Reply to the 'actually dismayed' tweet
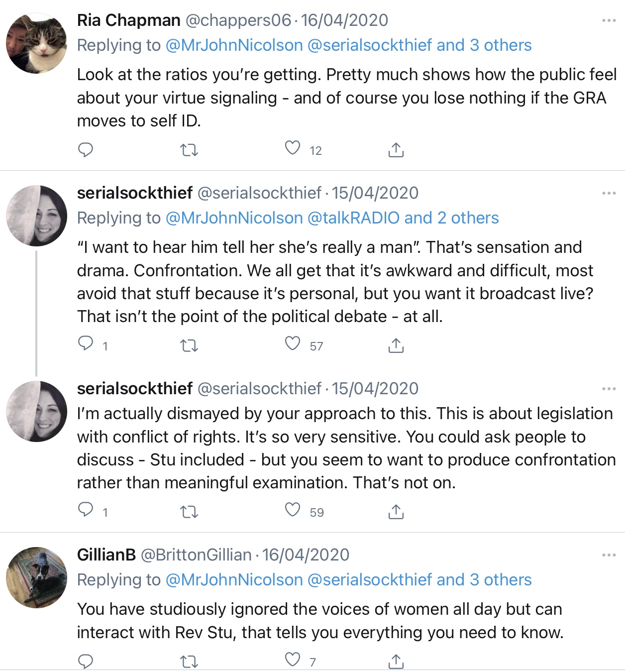 (86, 509)
